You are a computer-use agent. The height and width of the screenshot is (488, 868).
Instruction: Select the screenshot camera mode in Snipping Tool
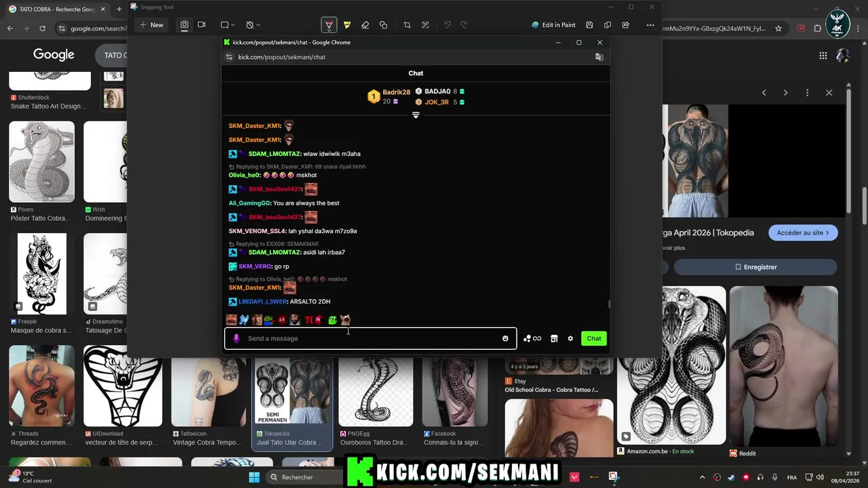[184, 25]
